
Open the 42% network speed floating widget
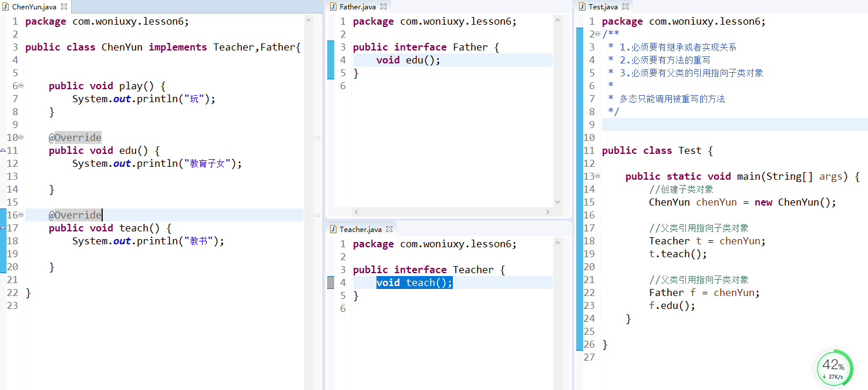coord(833,368)
